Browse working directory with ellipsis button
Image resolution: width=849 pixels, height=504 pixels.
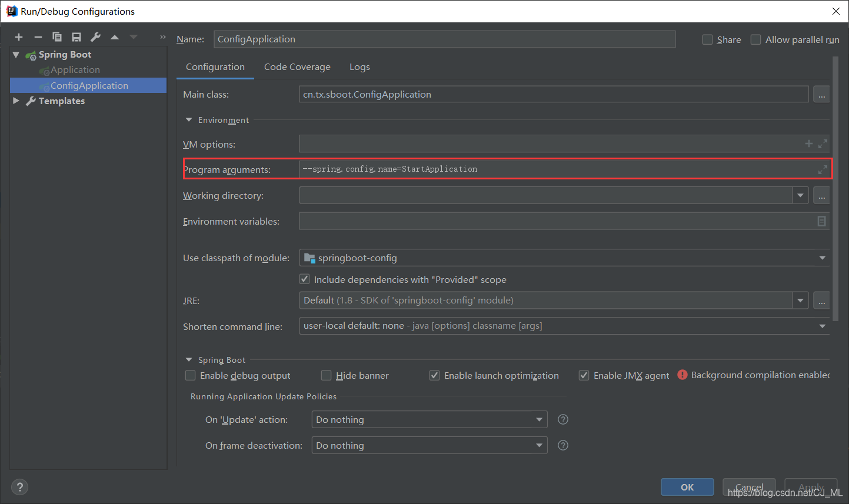(821, 195)
